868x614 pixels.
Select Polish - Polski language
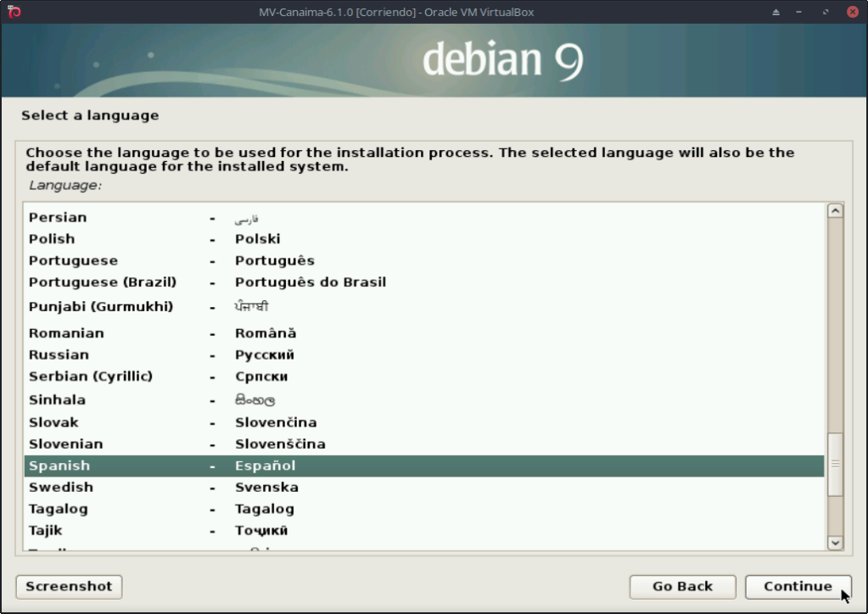pos(52,239)
